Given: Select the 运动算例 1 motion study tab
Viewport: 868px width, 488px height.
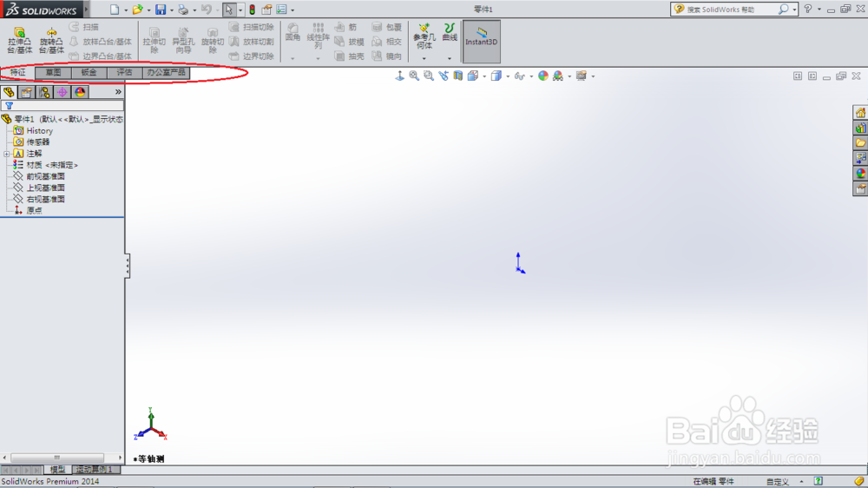Looking at the screenshot, I should pyautogui.click(x=95, y=470).
